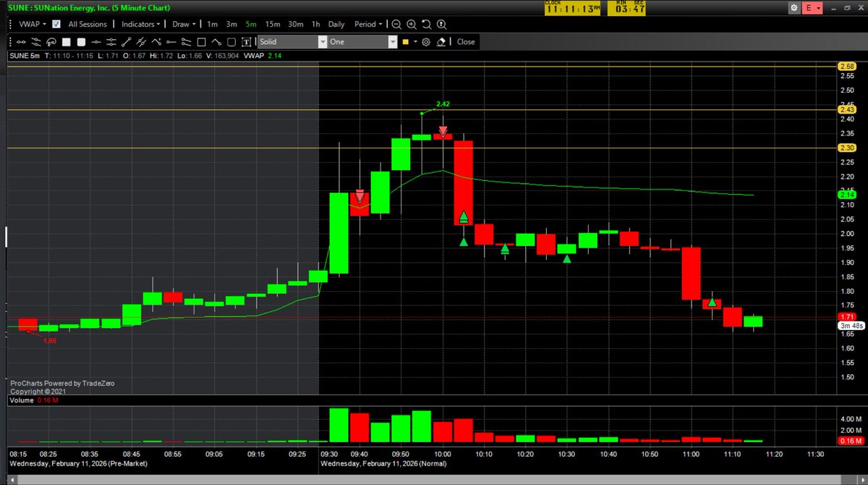Click the reset zoom arrow icon
Screen dimensions: 868x485
426,24
